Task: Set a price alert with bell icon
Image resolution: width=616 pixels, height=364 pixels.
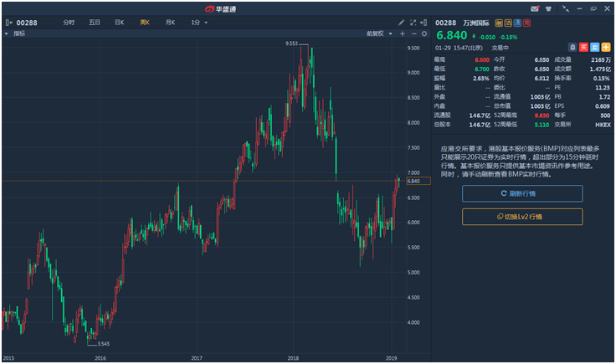Action: (572, 48)
